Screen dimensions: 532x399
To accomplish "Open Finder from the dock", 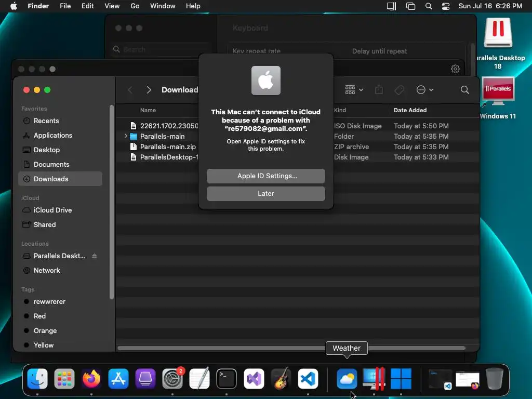I will pyautogui.click(x=37, y=378).
